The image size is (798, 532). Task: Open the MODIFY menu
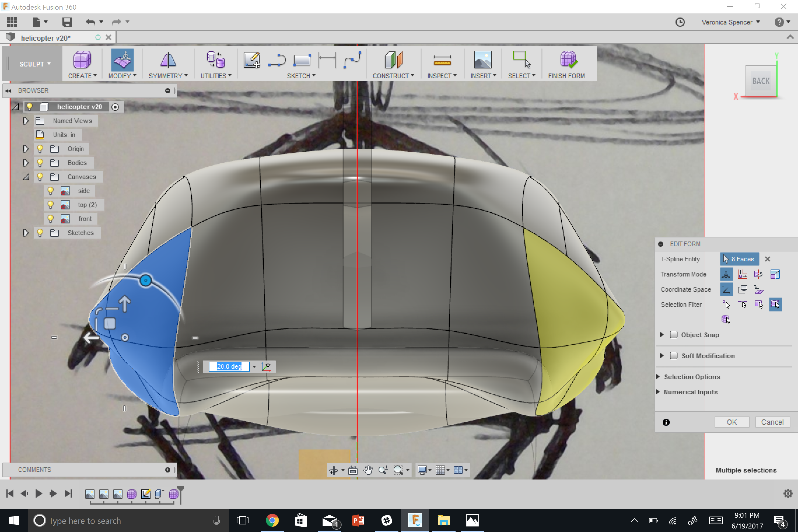(123, 76)
